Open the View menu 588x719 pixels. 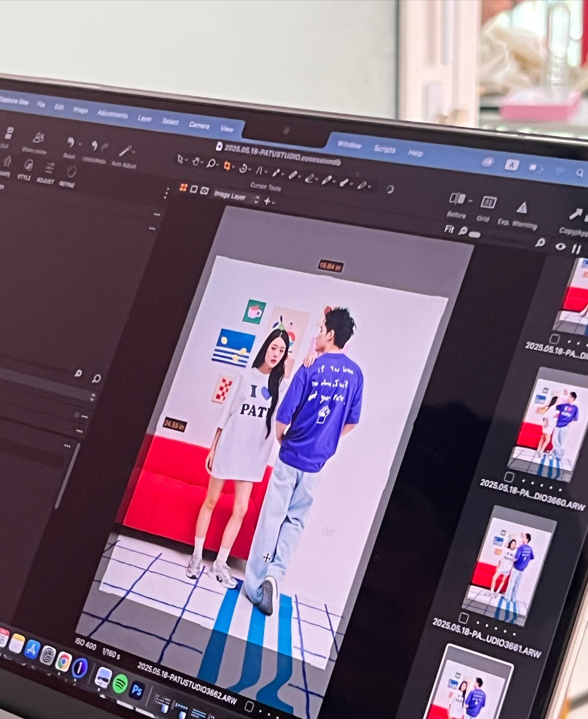227,129
